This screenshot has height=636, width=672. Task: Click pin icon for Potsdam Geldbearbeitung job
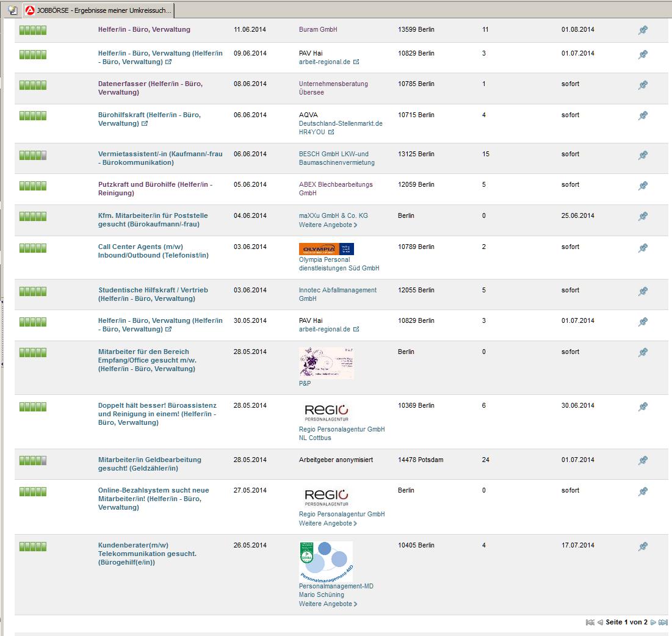pyautogui.click(x=643, y=461)
